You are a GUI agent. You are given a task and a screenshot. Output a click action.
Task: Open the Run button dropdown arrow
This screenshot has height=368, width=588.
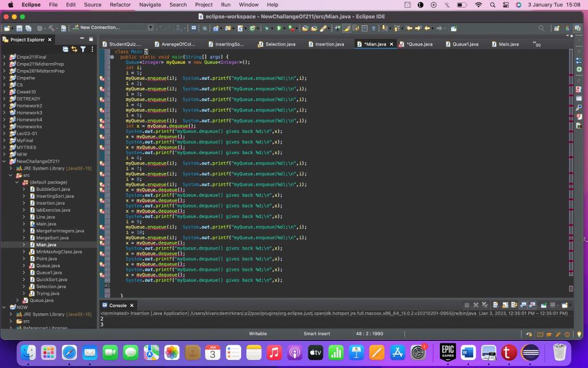click(x=285, y=28)
